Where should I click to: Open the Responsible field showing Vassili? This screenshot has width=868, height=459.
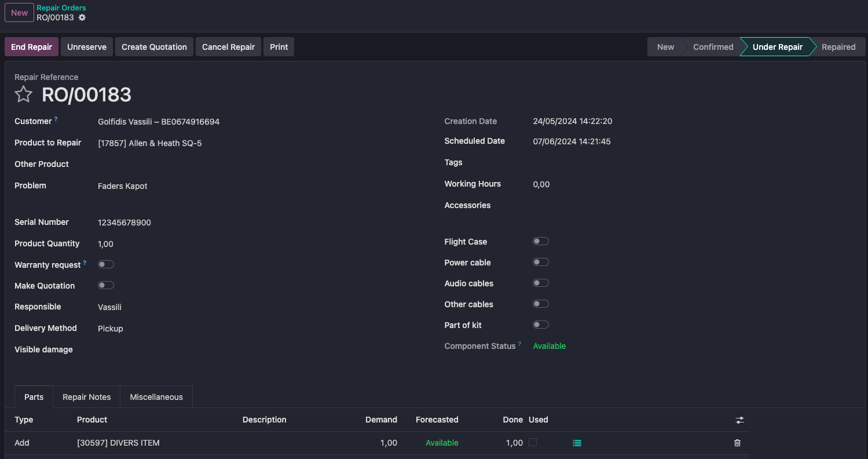[x=232, y=307]
